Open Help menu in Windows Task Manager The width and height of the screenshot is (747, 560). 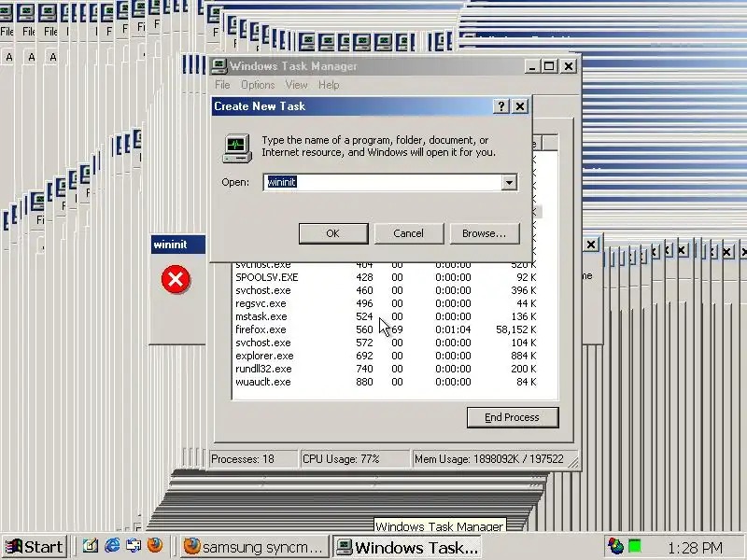tap(329, 85)
